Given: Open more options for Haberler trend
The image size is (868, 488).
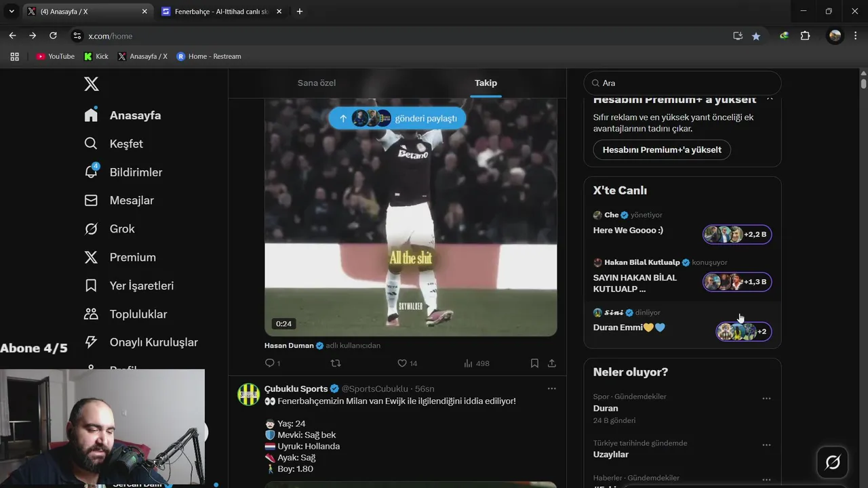Looking at the screenshot, I should pyautogui.click(x=766, y=480).
